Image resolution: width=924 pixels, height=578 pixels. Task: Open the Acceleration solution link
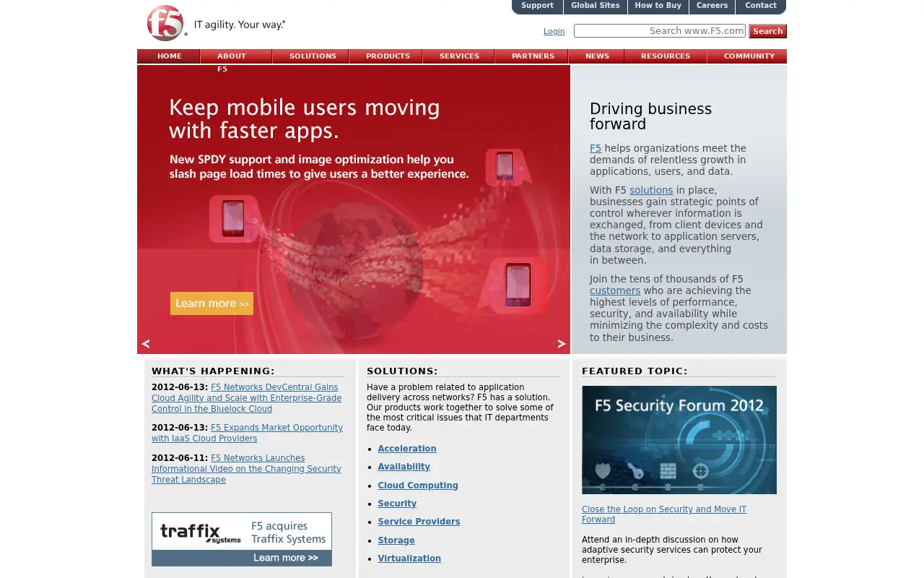click(407, 449)
